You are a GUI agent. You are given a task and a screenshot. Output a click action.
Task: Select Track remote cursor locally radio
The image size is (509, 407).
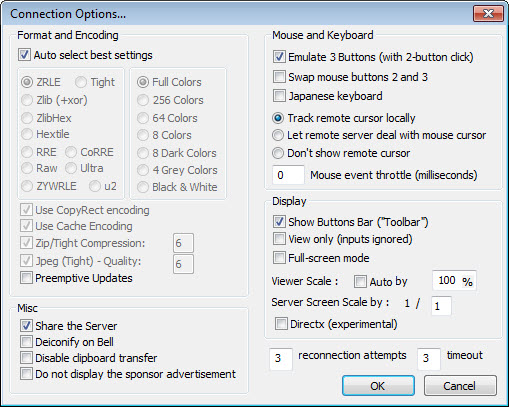[x=278, y=118]
